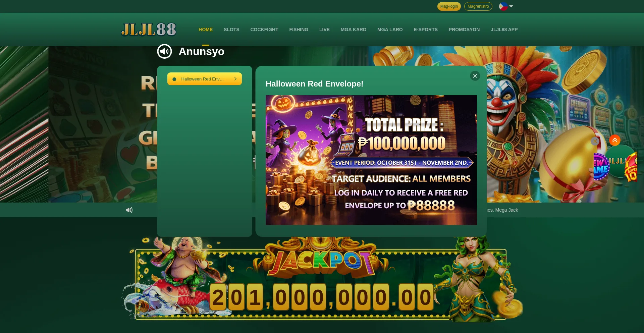The image size is (644, 333).
Task: Dismiss the floating New Game promo icon
Action: pos(595,141)
